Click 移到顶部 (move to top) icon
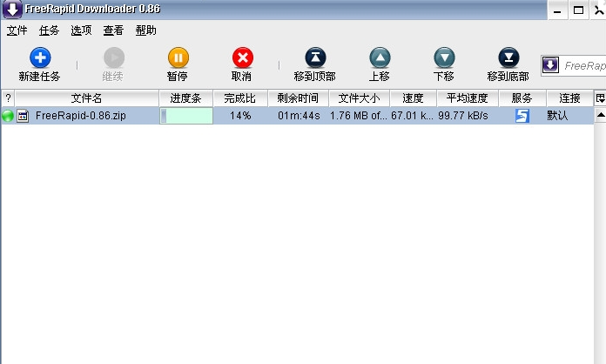 (x=315, y=58)
